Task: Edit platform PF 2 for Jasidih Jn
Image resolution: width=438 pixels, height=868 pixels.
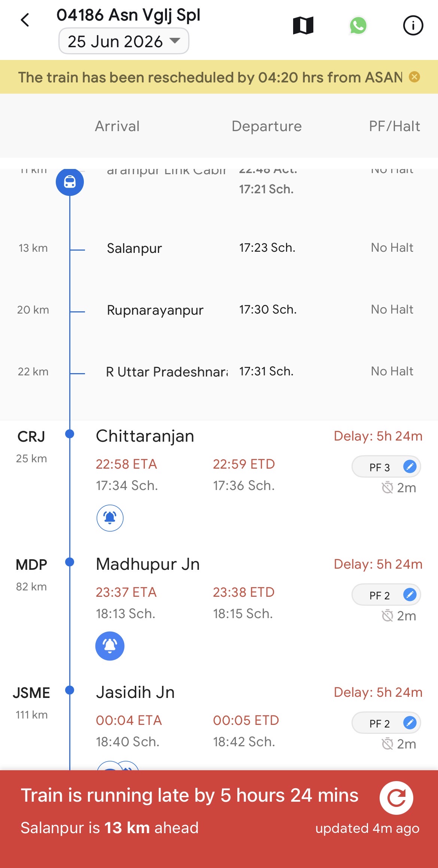Action: [410, 723]
